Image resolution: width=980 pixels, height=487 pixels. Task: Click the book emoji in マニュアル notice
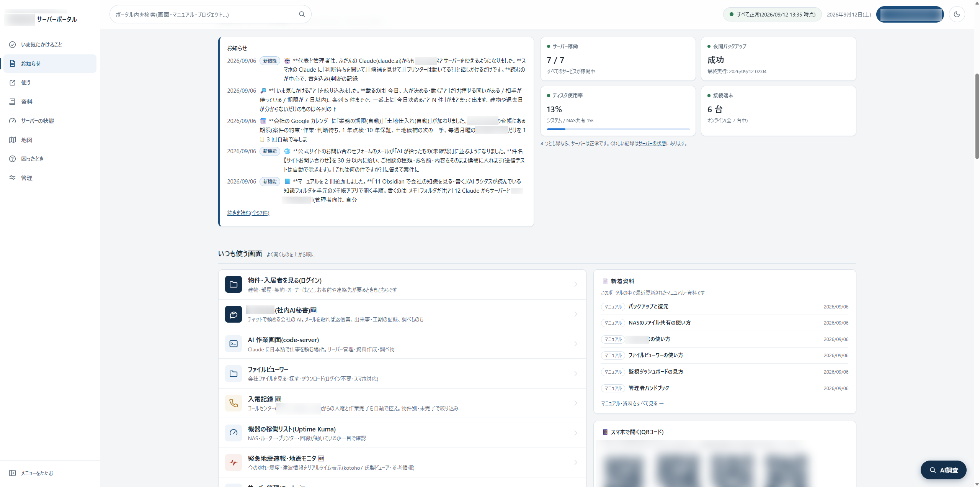point(287,181)
